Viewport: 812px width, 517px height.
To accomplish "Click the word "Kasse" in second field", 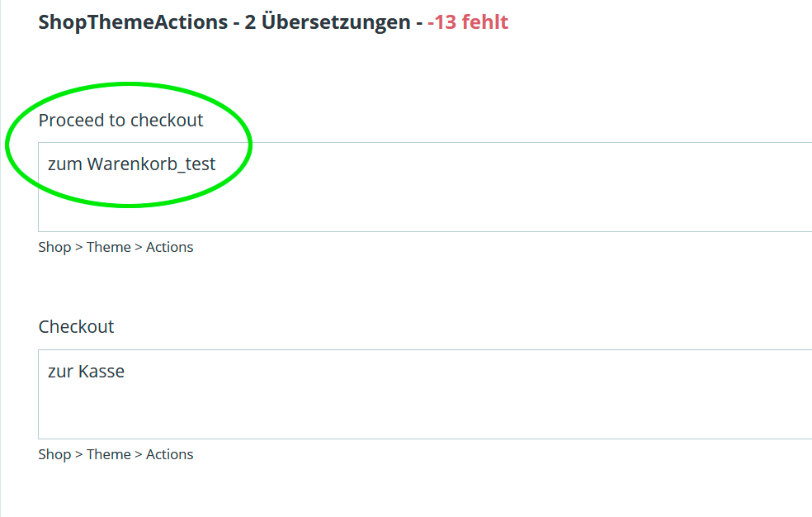I will tap(101, 372).
